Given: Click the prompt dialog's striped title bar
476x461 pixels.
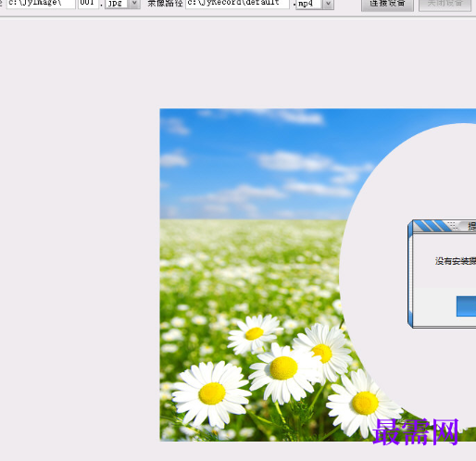Looking at the screenshot, I should [x=444, y=226].
